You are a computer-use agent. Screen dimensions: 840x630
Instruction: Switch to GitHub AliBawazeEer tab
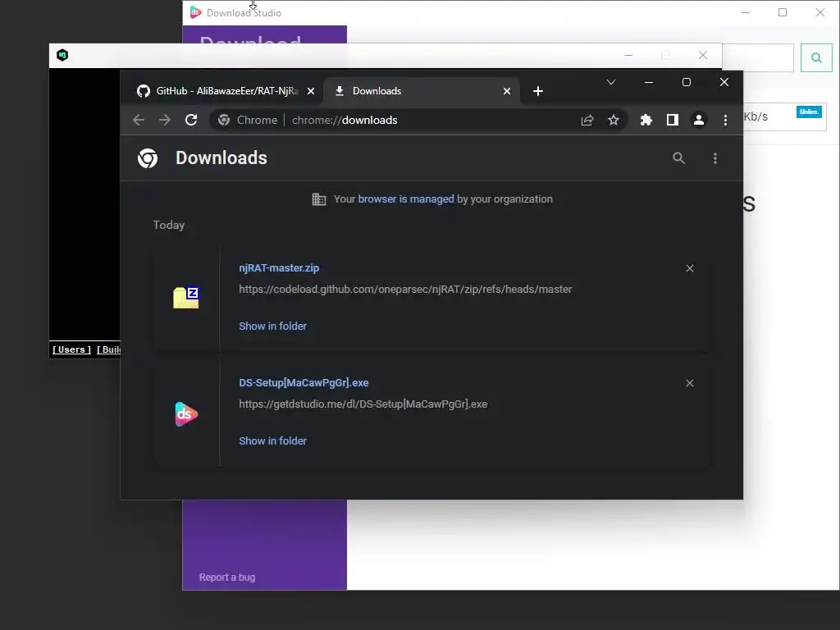(x=221, y=91)
